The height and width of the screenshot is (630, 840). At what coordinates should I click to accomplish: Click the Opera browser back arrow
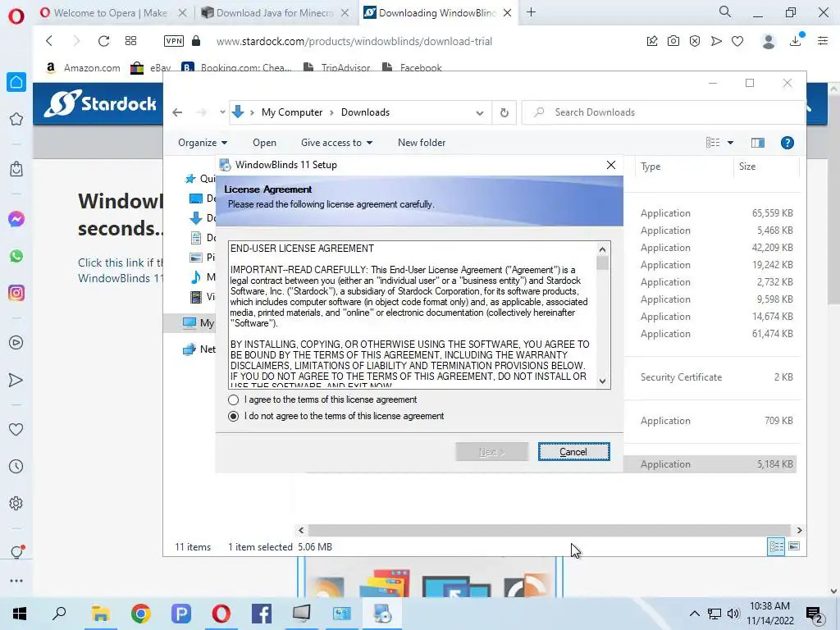pyautogui.click(x=49, y=41)
